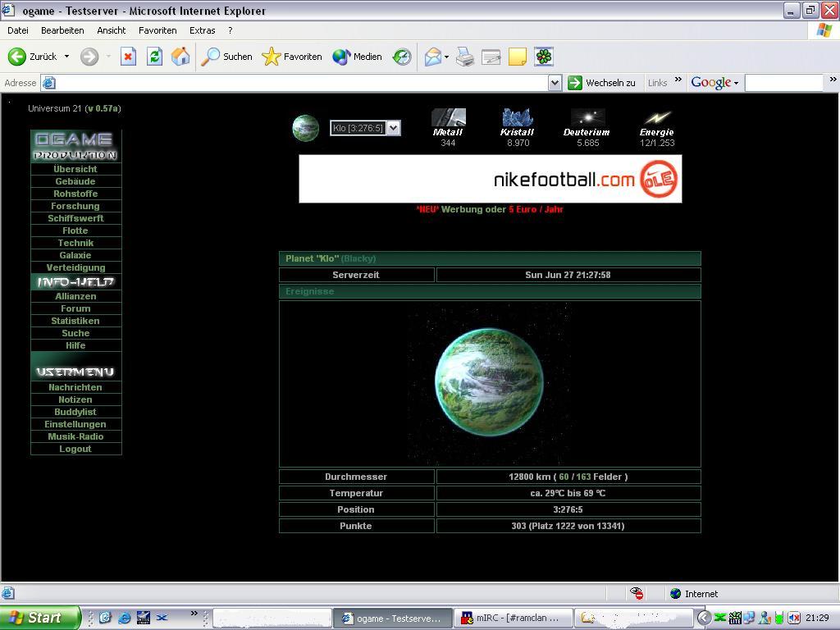Screen dimensions: 840x630
Task: Open the Galaxie link in sidebar
Action: pos(75,255)
